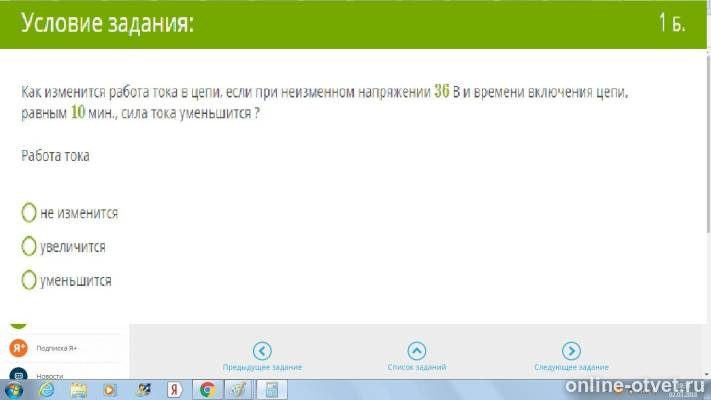Open the Windows Start menu

point(12,390)
